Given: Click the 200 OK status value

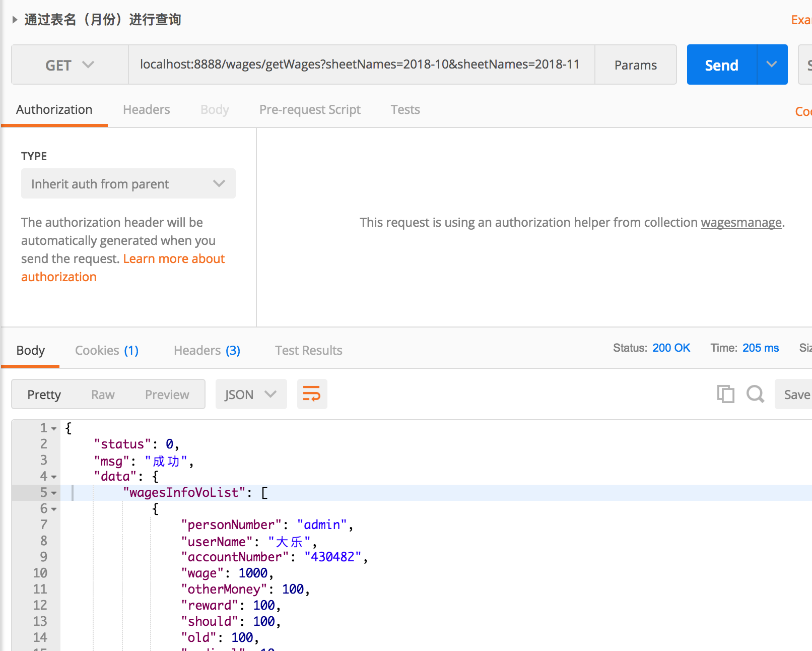Looking at the screenshot, I should [671, 348].
